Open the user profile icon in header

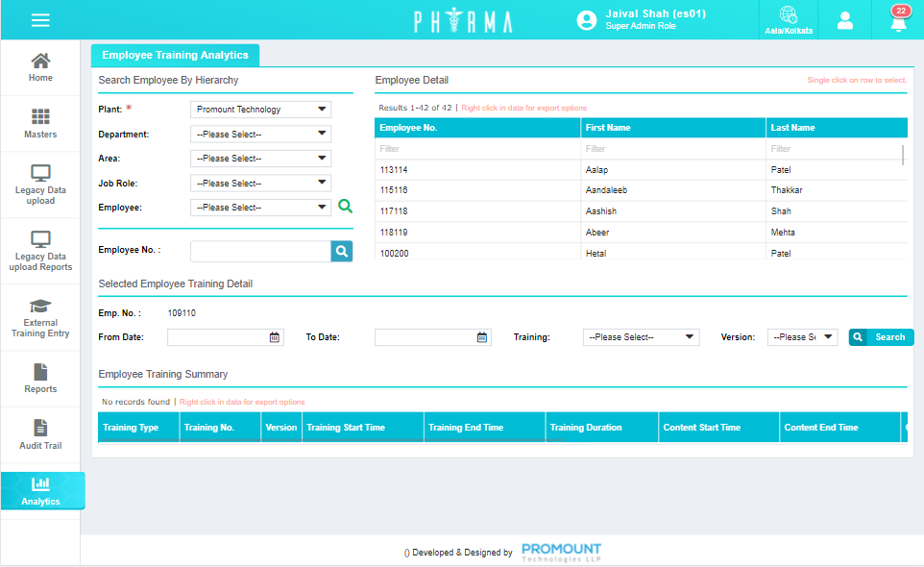(x=845, y=20)
